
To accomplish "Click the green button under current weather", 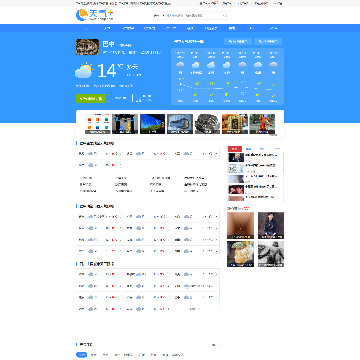I will coord(91,98).
